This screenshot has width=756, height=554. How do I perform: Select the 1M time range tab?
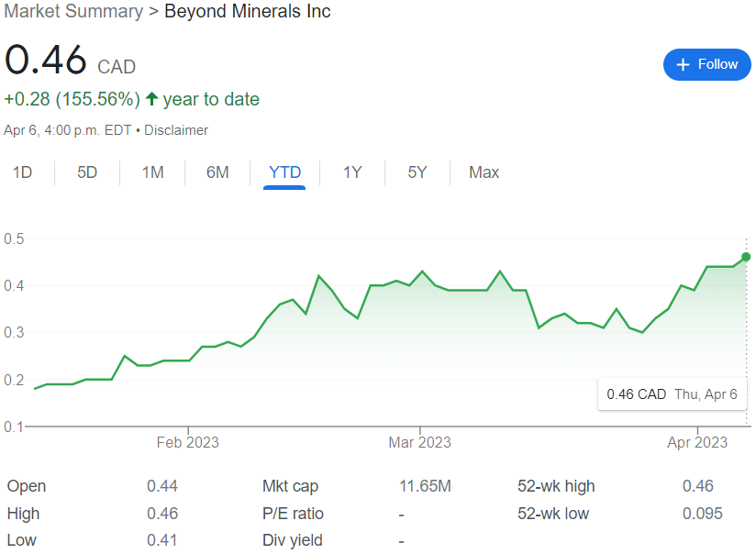[x=153, y=172]
